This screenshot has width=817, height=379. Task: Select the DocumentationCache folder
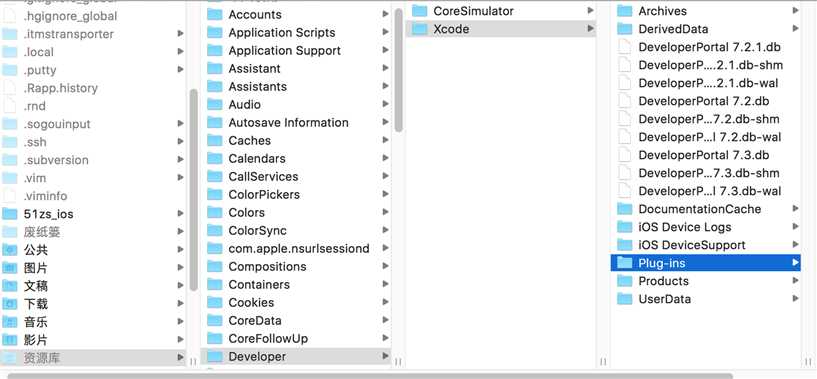(x=705, y=209)
